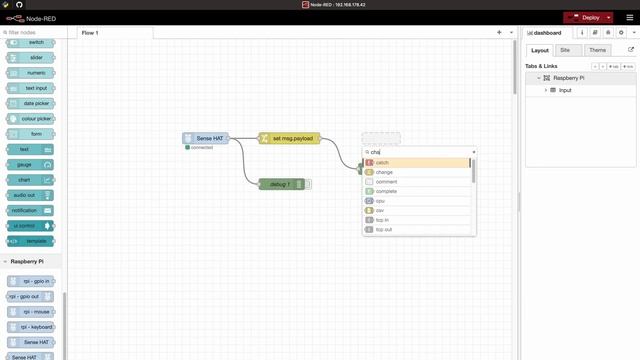
Task: Click the debug 7 node on canvas
Action: (x=282, y=184)
